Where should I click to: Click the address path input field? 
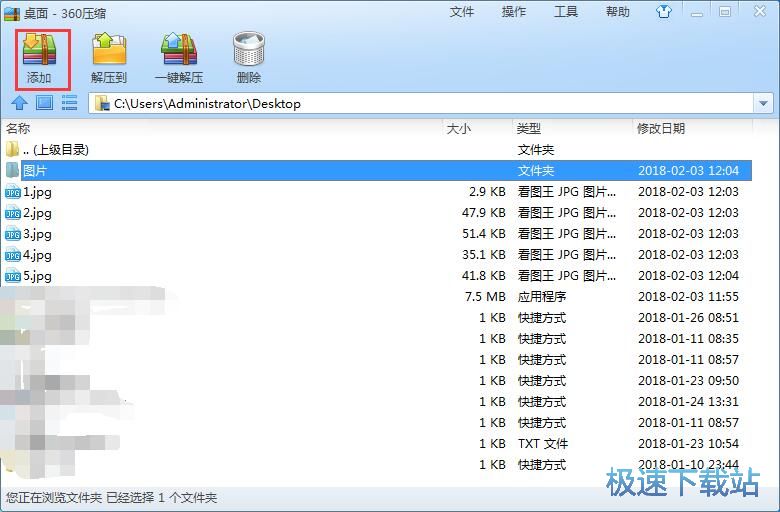click(x=422, y=103)
